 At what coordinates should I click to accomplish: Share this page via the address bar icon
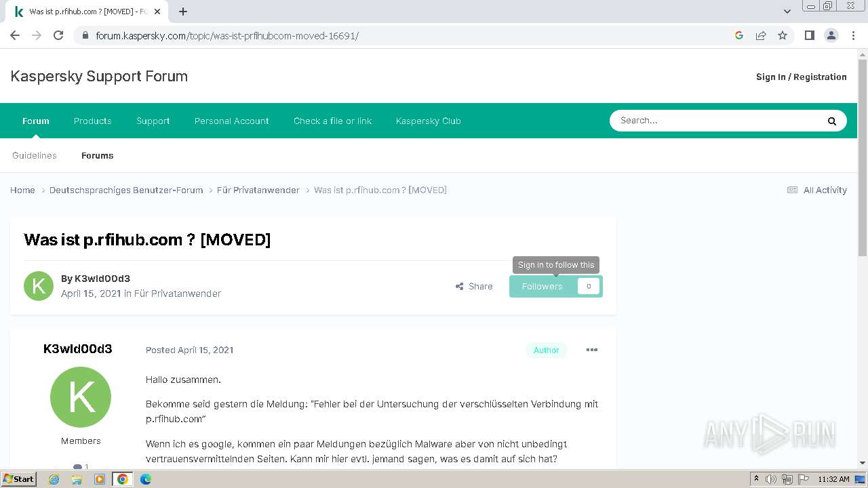coord(761,35)
